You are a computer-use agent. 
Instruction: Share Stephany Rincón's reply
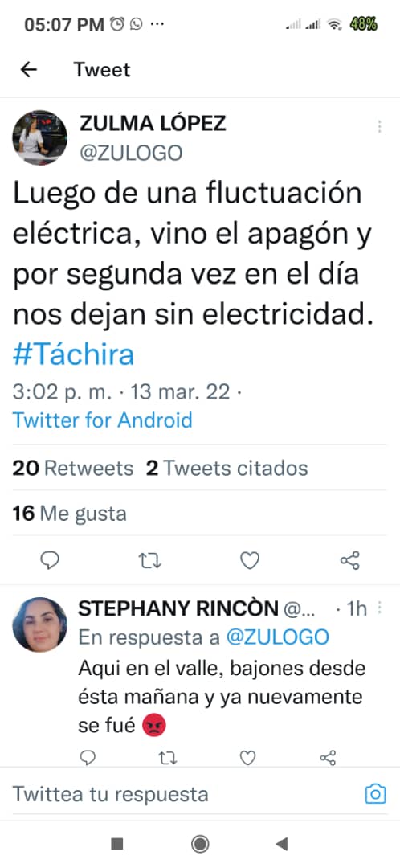(328, 757)
